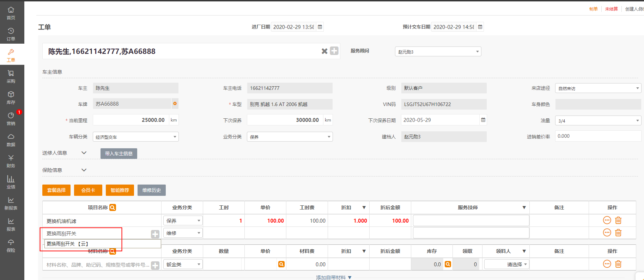Open the 报表 reports sidebar item
Image resolution: width=644 pixels, height=280 pixels.
(11, 224)
